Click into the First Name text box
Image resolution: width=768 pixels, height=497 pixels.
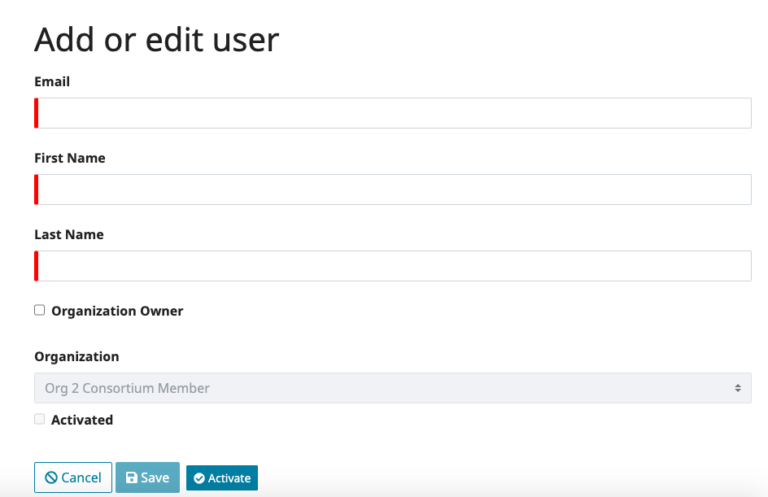coord(393,189)
